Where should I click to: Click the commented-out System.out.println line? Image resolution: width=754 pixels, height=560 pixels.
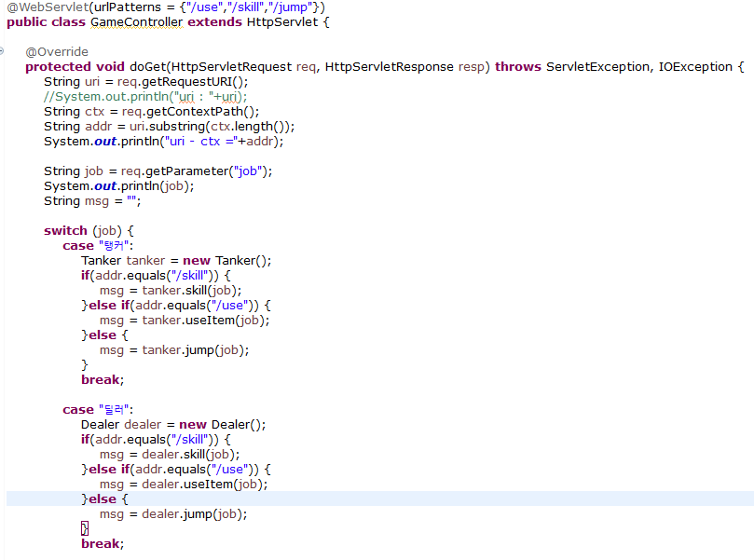[145, 97]
